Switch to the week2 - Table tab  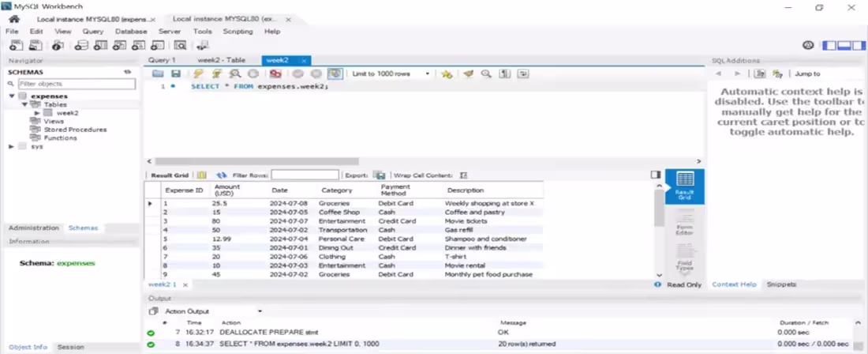pos(221,60)
